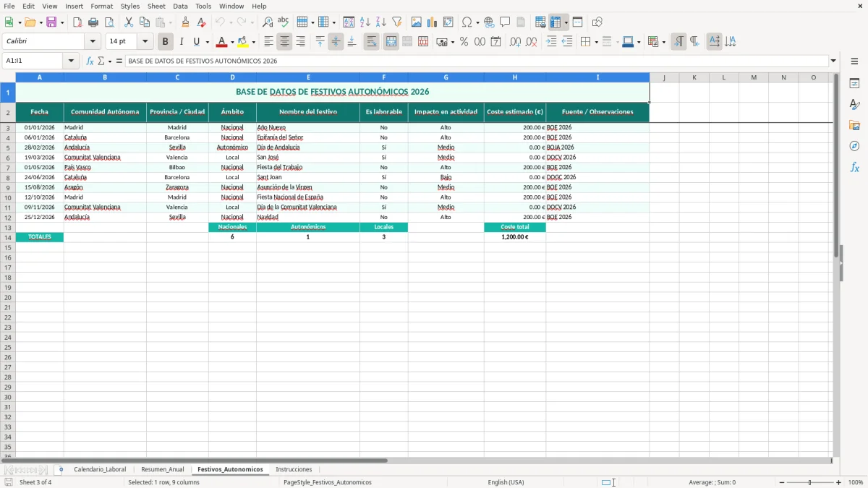Toggle Center Horizontally alignment
Viewport: 868px width, 488px height.
pos(284,42)
